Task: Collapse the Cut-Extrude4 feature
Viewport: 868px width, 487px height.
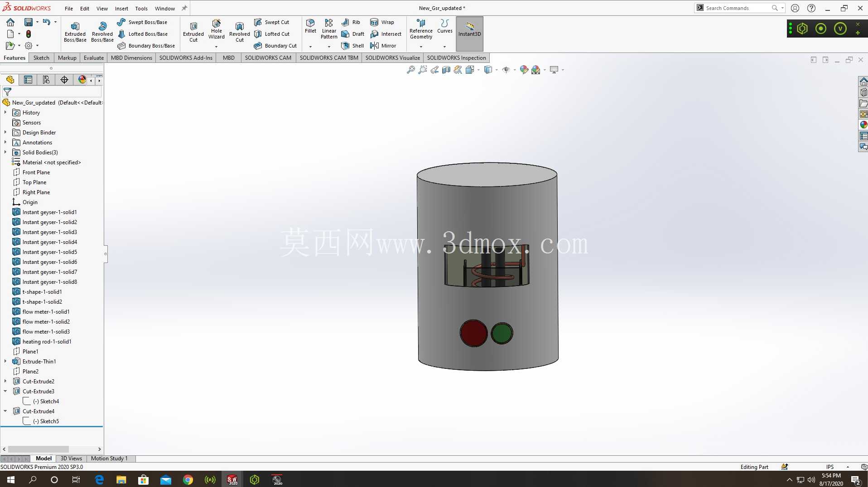Action: pos(5,411)
